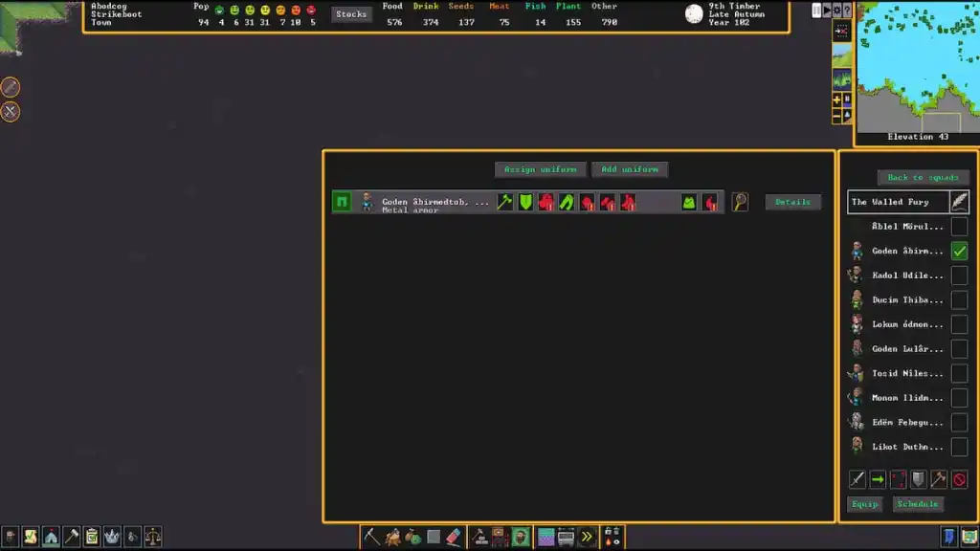This screenshot has width=980, height=551.
Task: Click the Add uniform button
Action: 630,169
